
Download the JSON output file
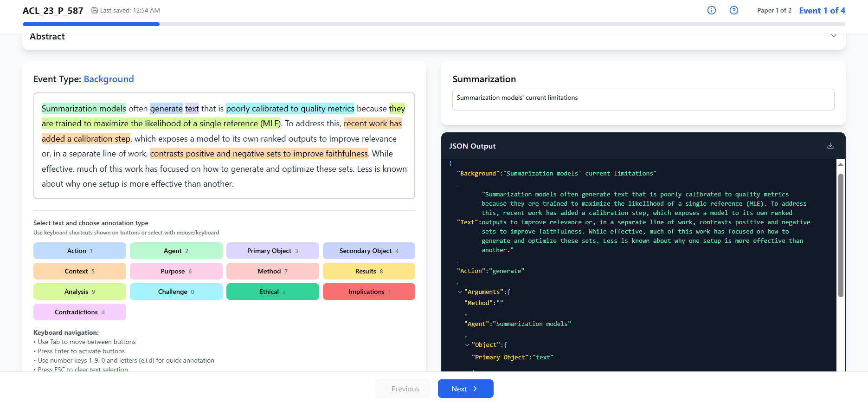[830, 146]
